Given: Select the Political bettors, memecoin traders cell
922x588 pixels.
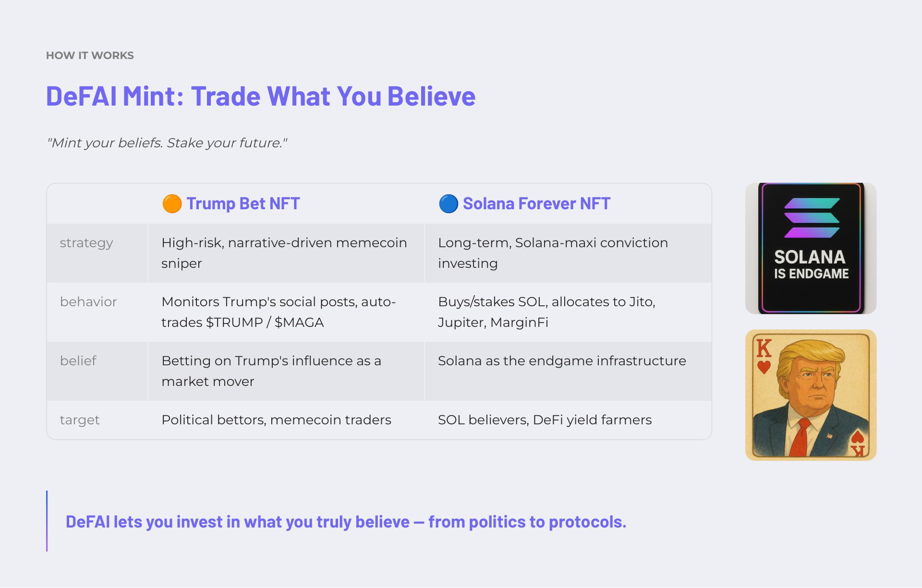Looking at the screenshot, I should [286, 420].
